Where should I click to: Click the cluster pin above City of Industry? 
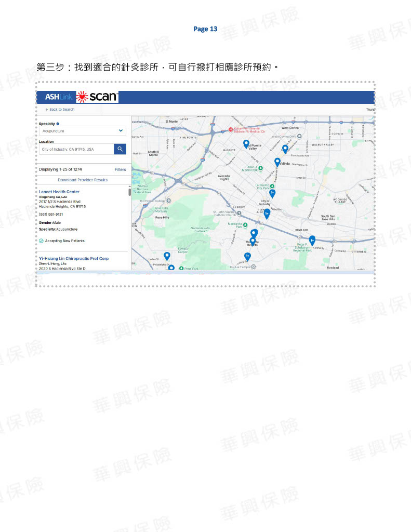(272, 193)
